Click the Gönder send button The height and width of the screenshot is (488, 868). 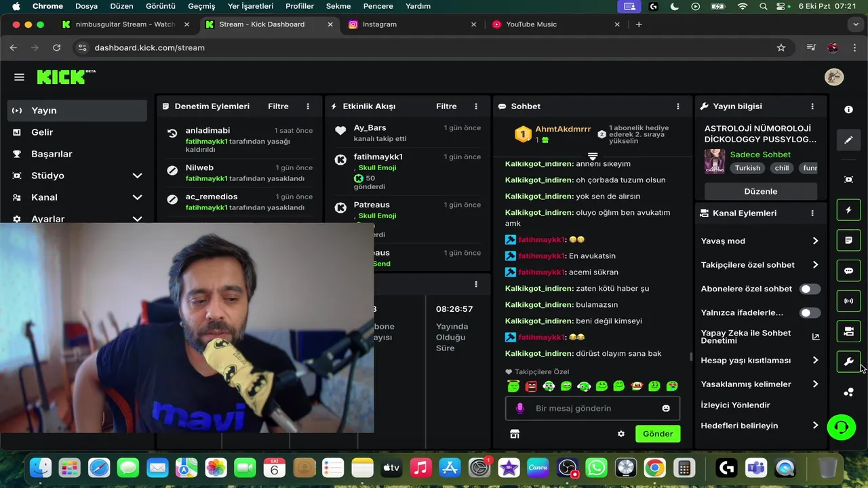(x=658, y=434)
